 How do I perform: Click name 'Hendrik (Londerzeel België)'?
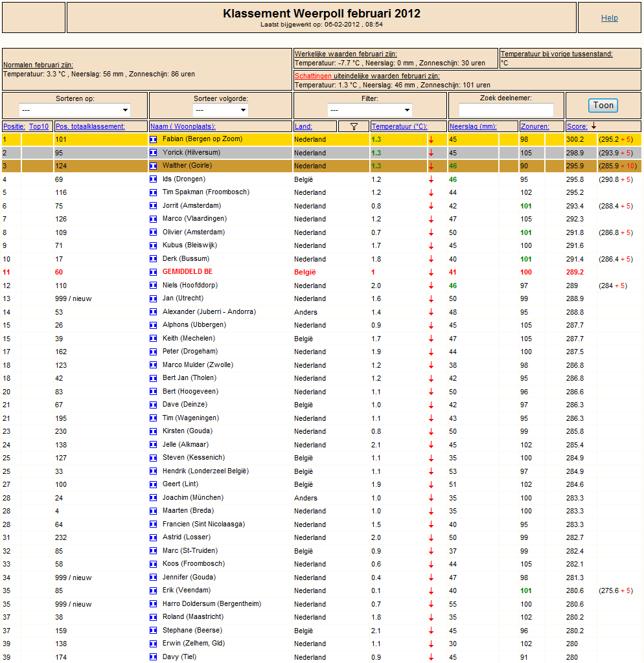(x=205, y=471)
